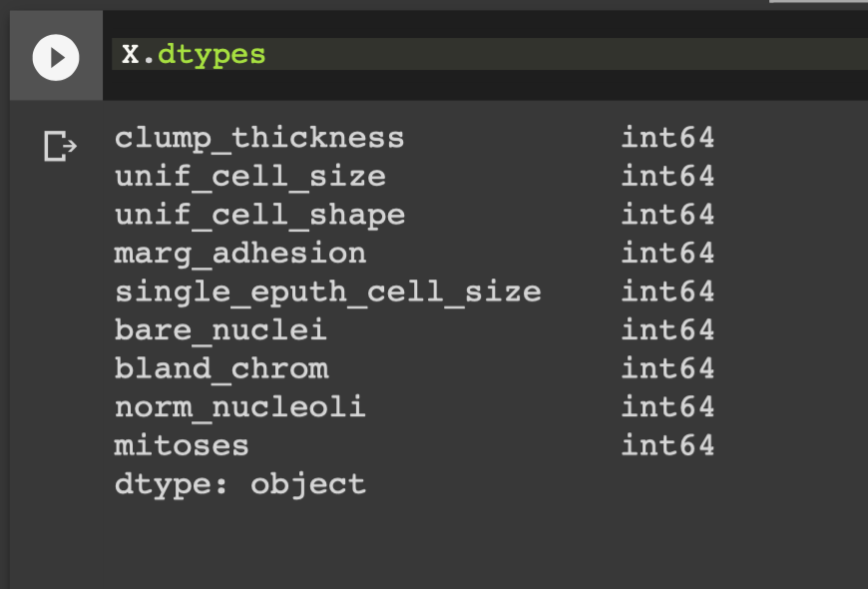This screenshot has width=868, height=589.
Task: Select the single_eputh_cell_size row label
Action: 327,293
